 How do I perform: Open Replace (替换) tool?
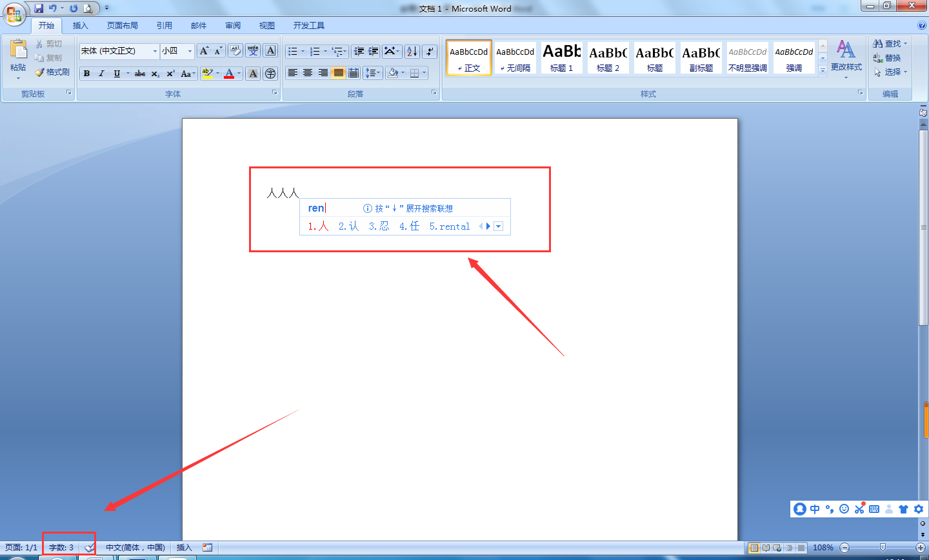click(x=887, y=57)
